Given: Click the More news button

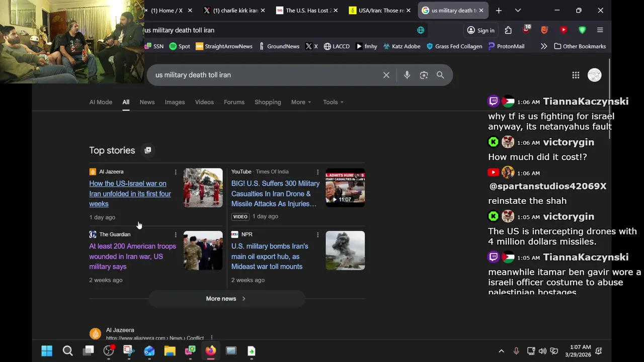Looking at the screenshot, I should coord(226,299).
